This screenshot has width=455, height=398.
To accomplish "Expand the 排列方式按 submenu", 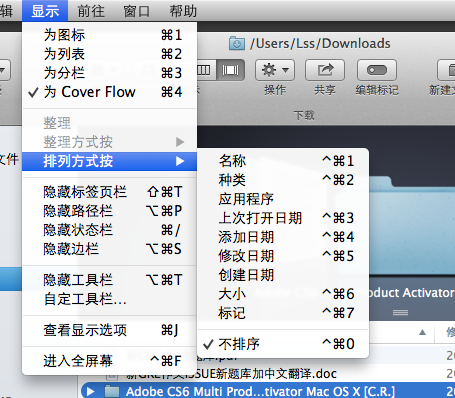I will point(109,161).
